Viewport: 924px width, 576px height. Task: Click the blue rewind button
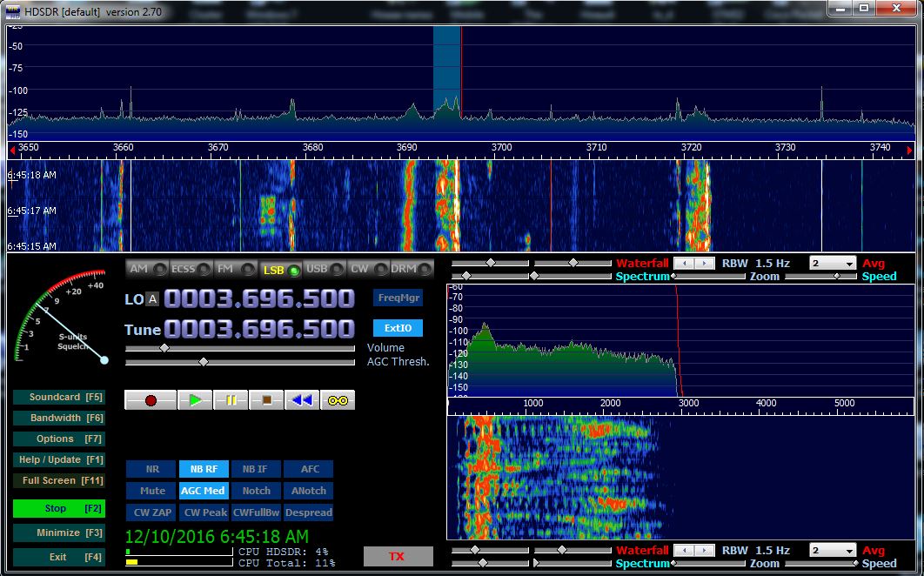[302, 400]
